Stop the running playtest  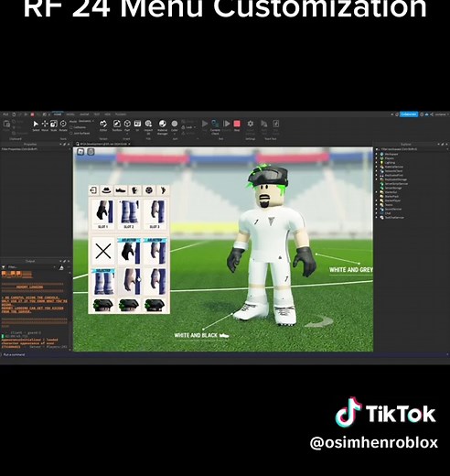pos(237,125)
